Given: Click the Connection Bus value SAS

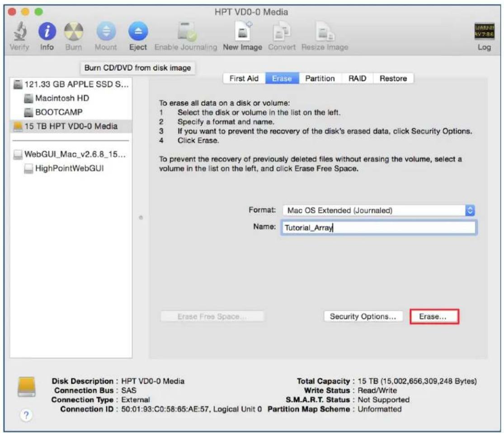Looking at the screenshot, I should [128, 390].
